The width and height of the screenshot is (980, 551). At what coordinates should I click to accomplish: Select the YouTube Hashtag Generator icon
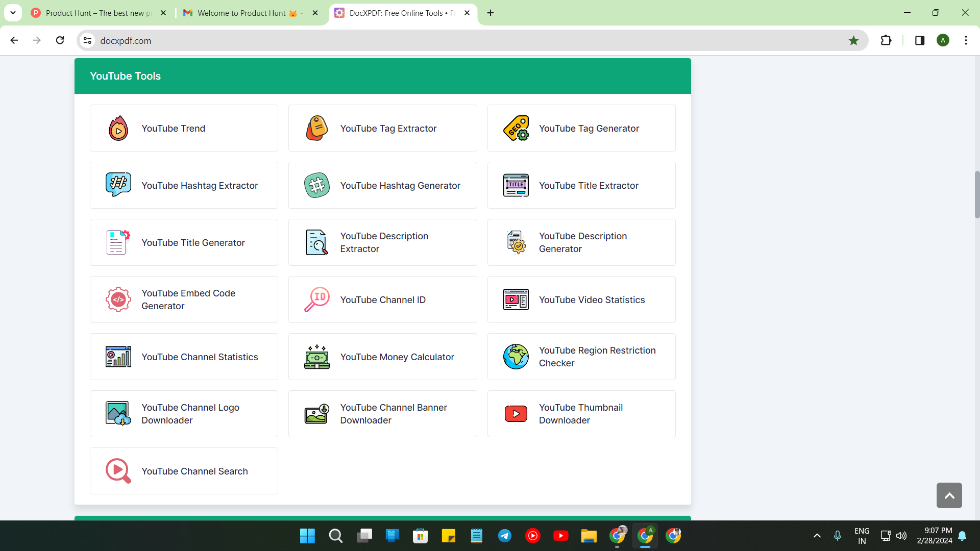(x=317, y=185)
